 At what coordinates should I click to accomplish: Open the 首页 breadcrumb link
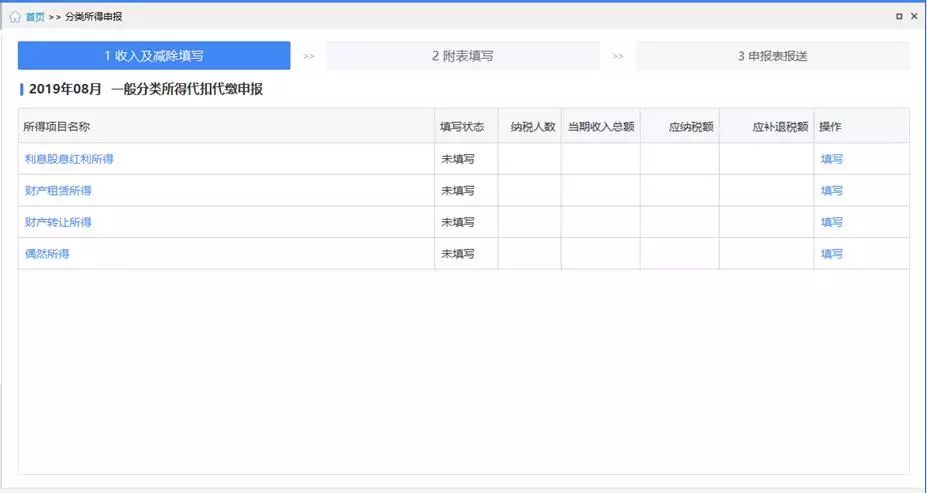tap(35, 17)
